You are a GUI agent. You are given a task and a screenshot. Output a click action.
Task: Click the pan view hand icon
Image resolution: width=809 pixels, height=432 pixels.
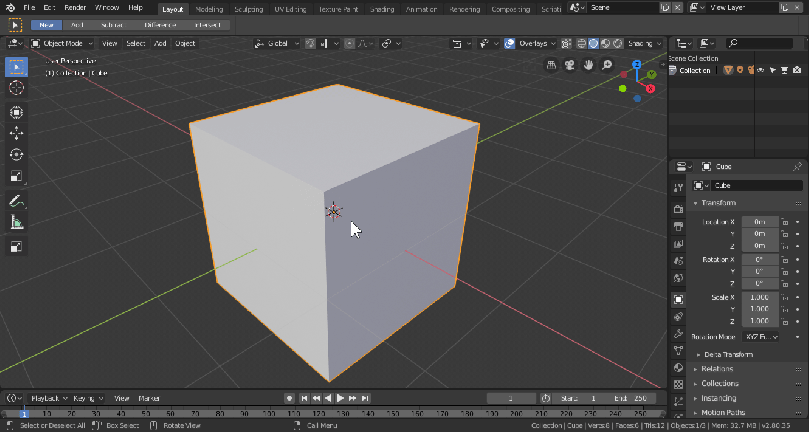pos(587,65)
